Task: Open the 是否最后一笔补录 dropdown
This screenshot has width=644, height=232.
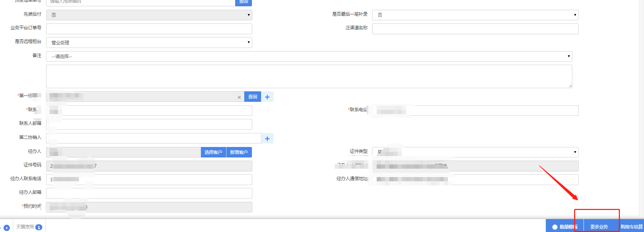Action: pos(475,15)
